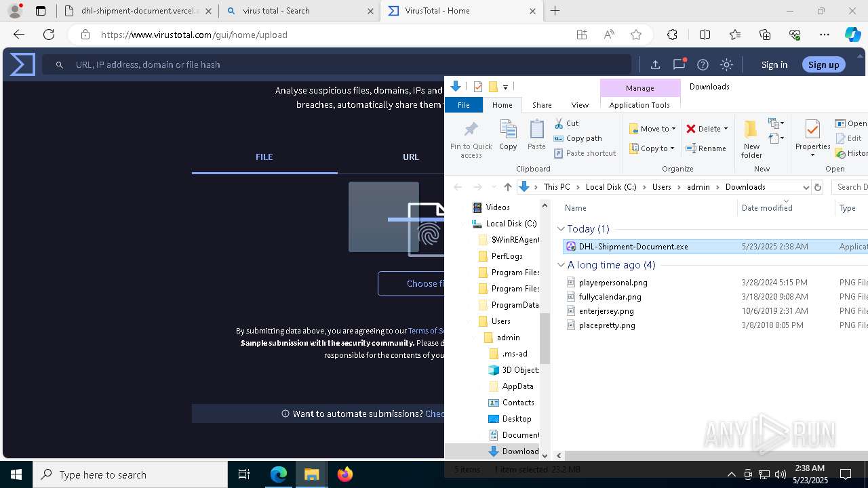This screenshot has width=868, height=488.
Task: Switch to the virus total Search tab
Action: click(299, 11)
